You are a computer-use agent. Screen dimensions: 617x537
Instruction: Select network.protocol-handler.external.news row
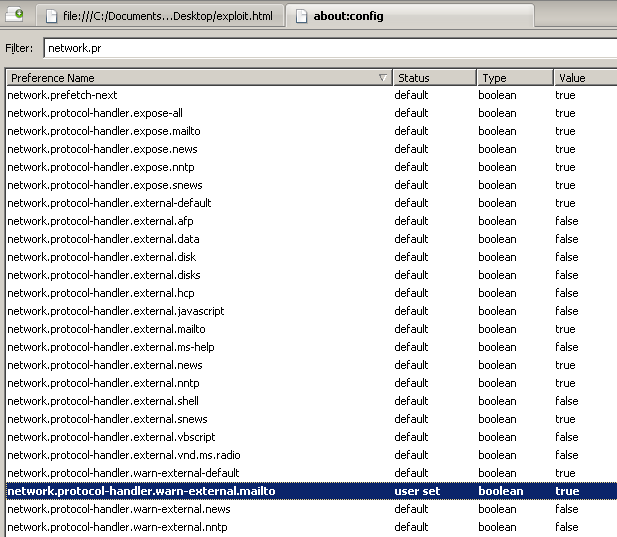click(311, 365)
